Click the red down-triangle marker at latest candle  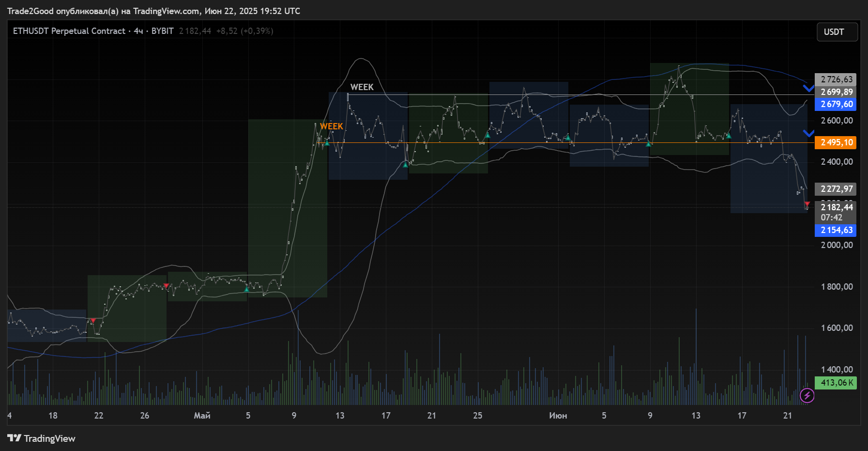coord(807,204)
